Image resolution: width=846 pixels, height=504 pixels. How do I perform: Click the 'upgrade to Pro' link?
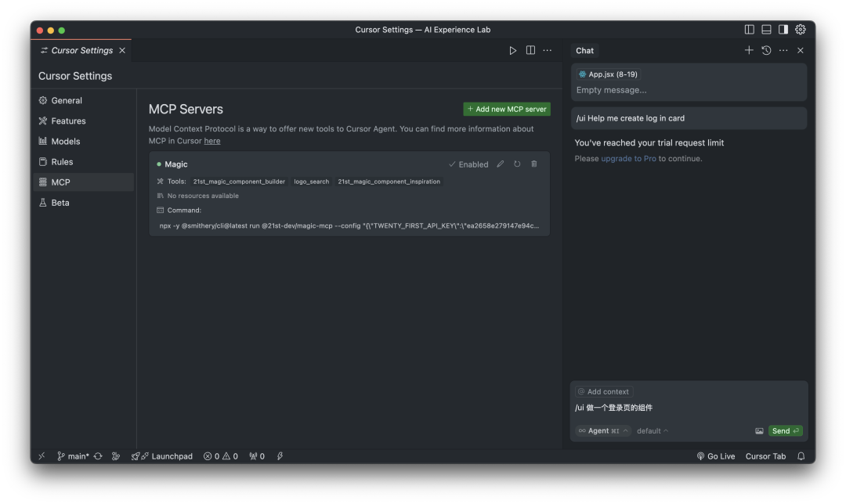pyautogui.click(x=628, y=158)
